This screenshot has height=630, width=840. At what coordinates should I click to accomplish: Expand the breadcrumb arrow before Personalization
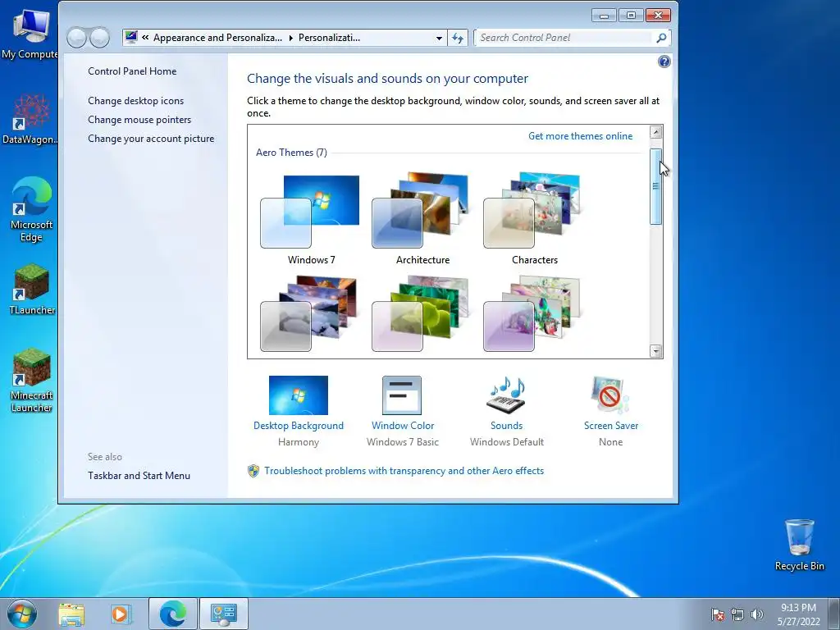[290, 38]
